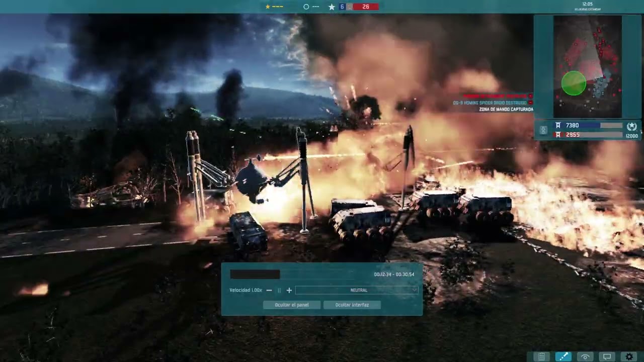
Task: Click the yellow star indicator in top bar
Action: point(268,7)
